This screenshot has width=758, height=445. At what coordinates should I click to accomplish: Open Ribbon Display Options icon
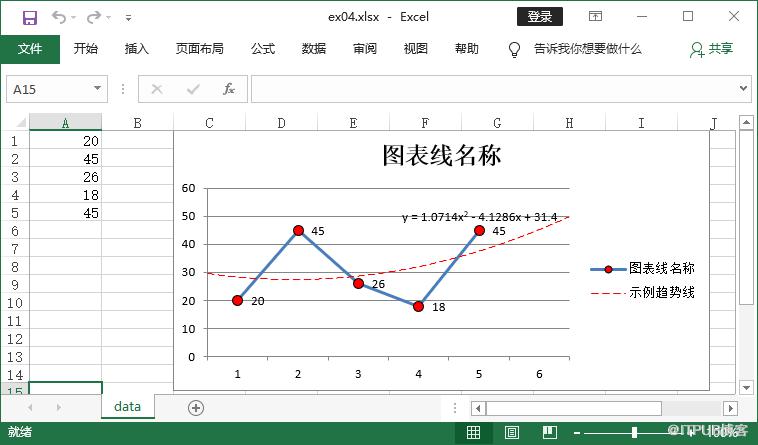click(596, 16)
